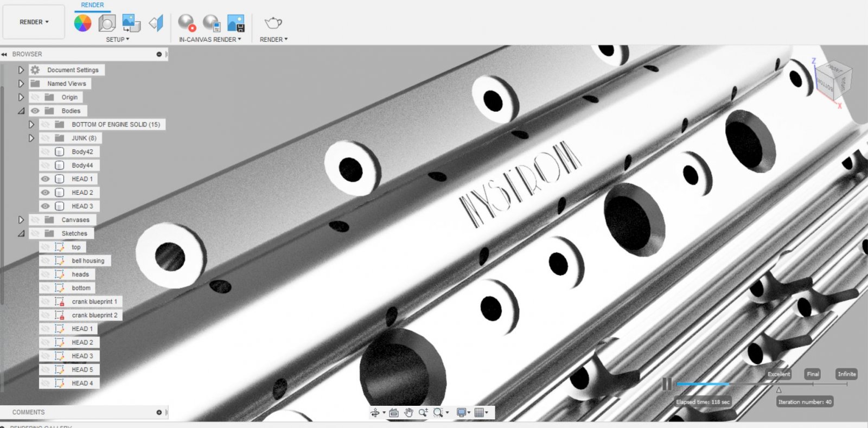Click the Orbit navigation tool
868x428 pixels.
click(x=375, y=413)
